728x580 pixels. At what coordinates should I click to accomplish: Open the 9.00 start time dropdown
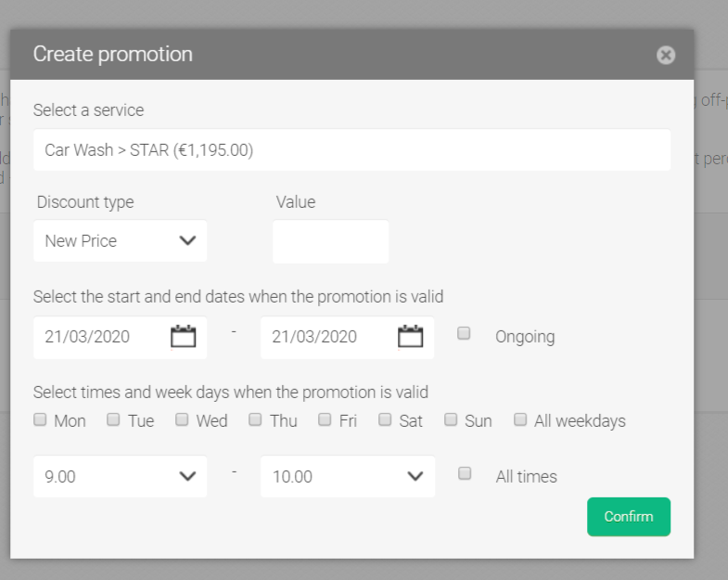[x=120, y=476]
